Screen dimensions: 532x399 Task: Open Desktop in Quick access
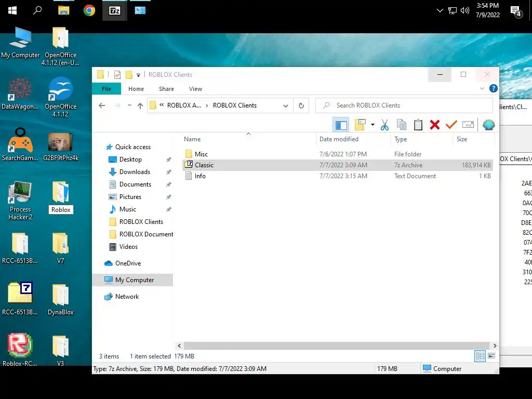click(x=130, y=159)
